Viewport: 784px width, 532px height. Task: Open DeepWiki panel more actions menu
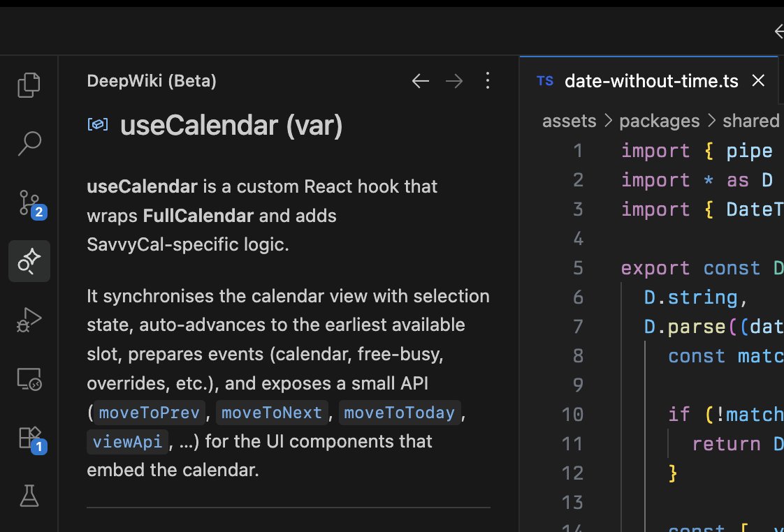488,80
